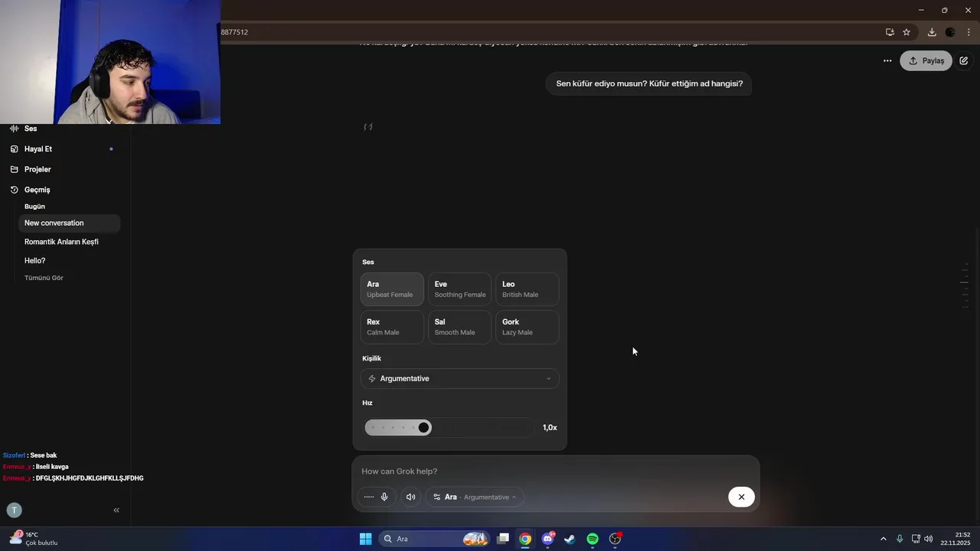Open OBS Studio from the taskbar
Image resolution: width=980 pixels, height=551 pixels.
tap(615, 539)
